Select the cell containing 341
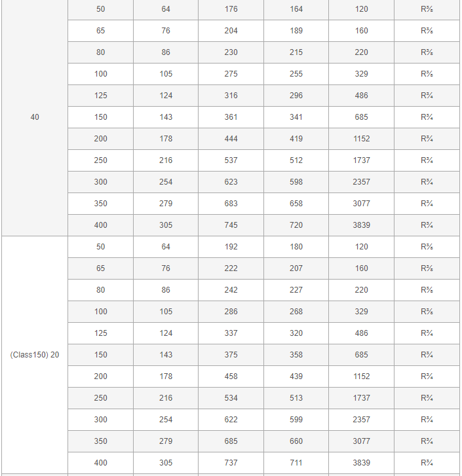This screenshot has height=476, width=462. tap(296, 117)
